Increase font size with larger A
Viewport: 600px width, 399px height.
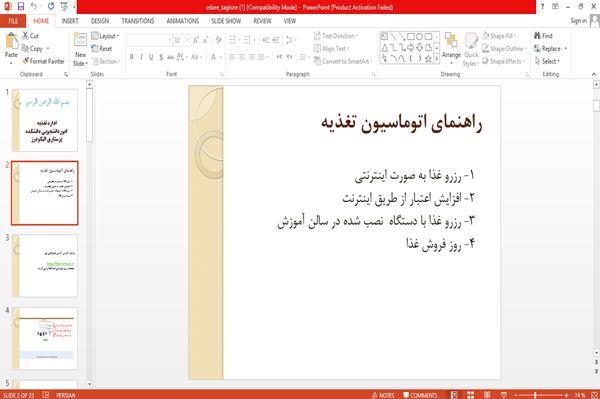pyautogui.click(x=196, y=40)
